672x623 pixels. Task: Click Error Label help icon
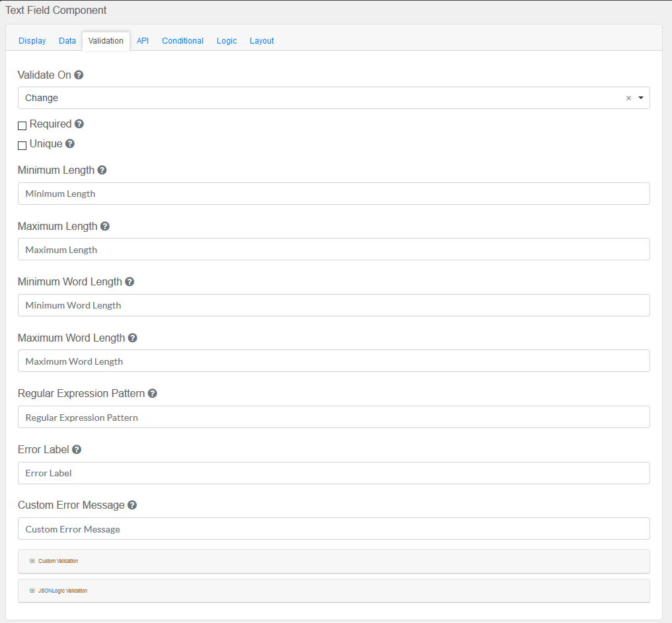tap(77, 450)
